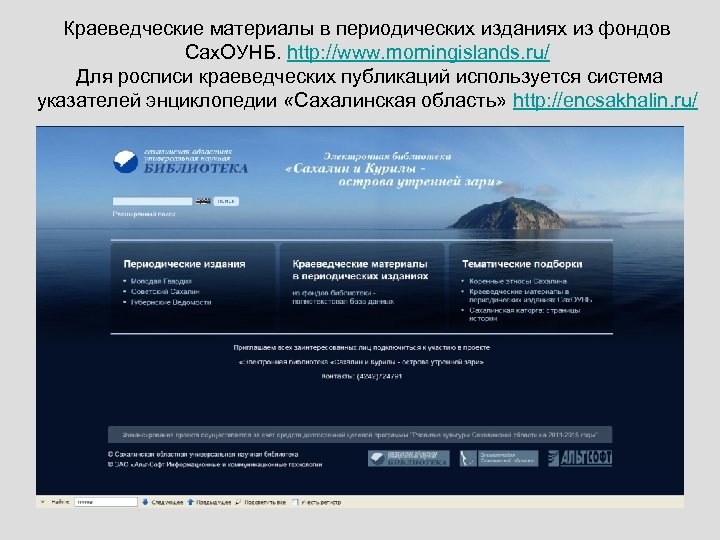
Task: Click the blue БИБЛИОТЕКА title beside the logo
Action: (x=196, y=169)
